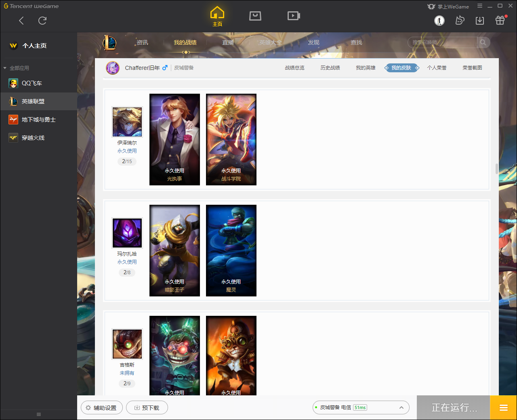Click the 2/9 skin count badge
Image resolution: width=517 pixels, height=420 pixels.
pyautogui.click(x=127, y=384)
